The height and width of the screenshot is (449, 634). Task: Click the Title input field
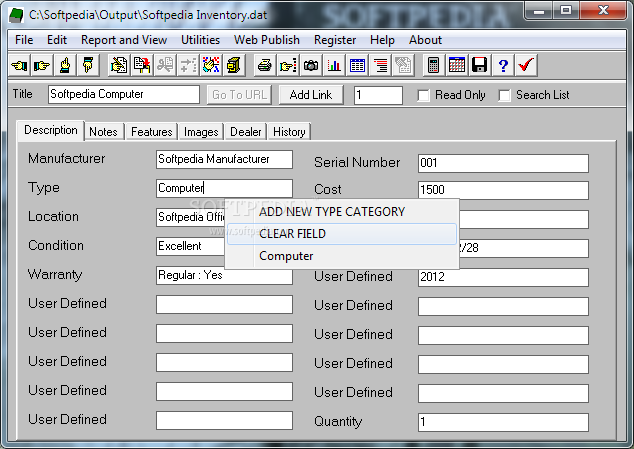click(124, 94)
